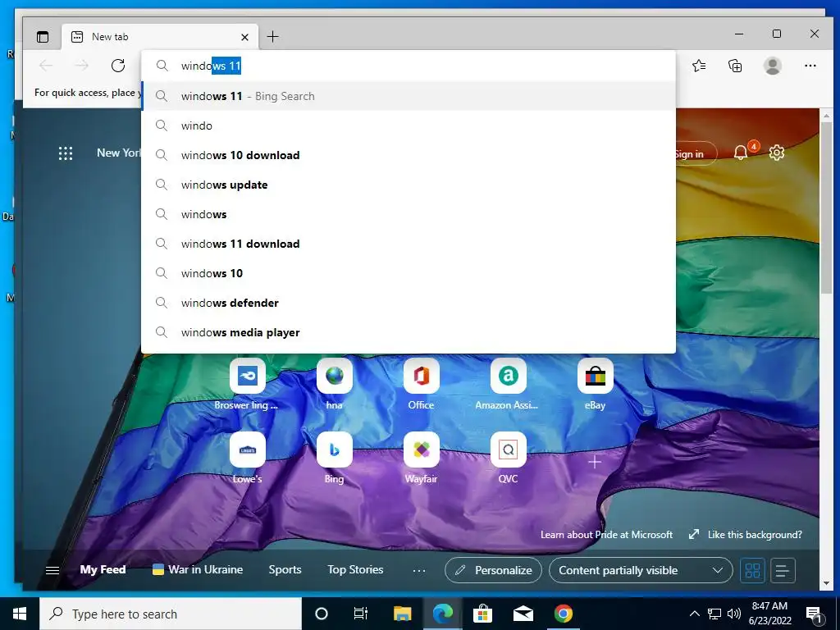Select the Top Stories feed tab

(355, 569)
